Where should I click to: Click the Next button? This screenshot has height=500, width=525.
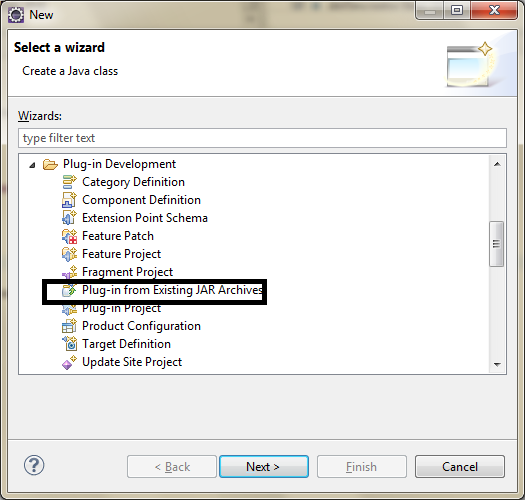click(264, 467)
